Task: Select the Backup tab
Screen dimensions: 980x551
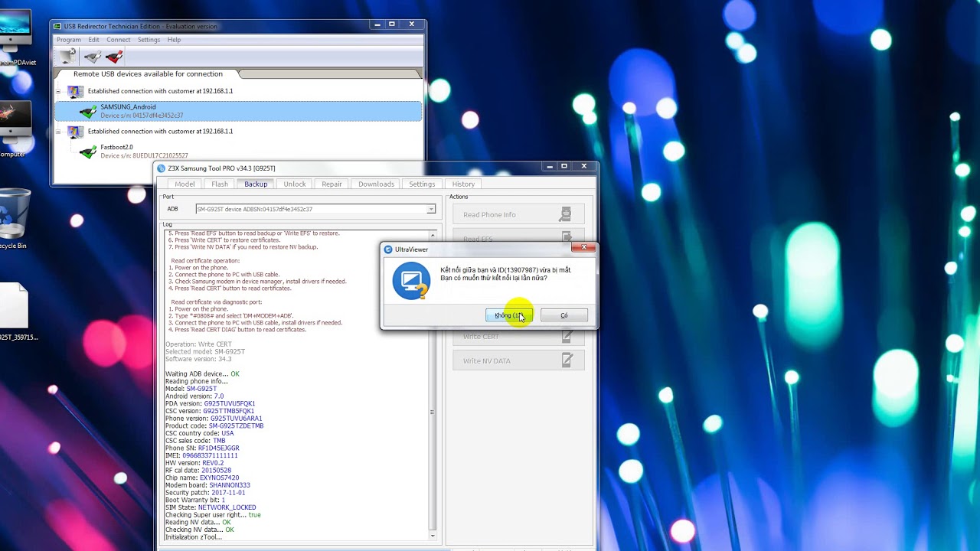Action: (256, 184)
